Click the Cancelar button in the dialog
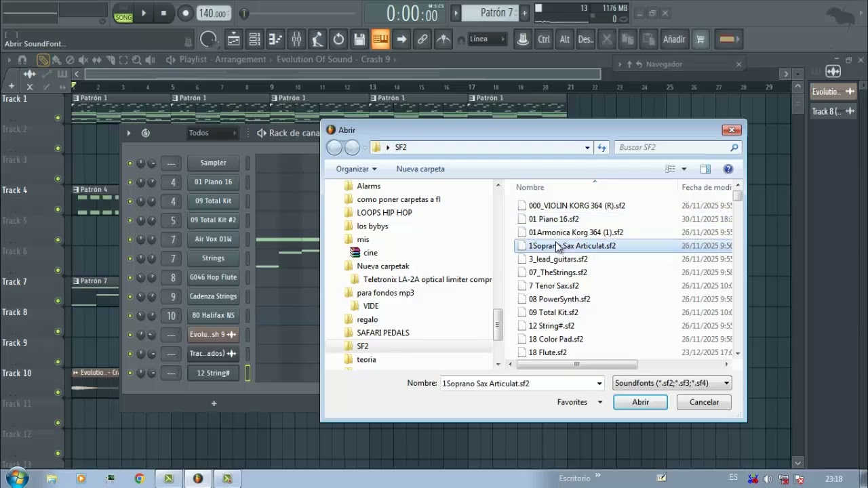 [x=704, y=402]
